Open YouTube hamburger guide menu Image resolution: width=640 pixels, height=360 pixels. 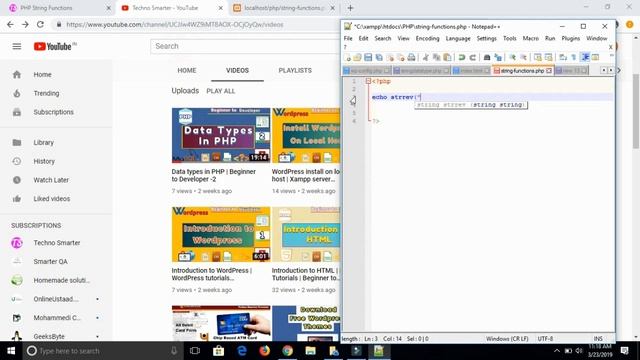[x=17, y=46]
